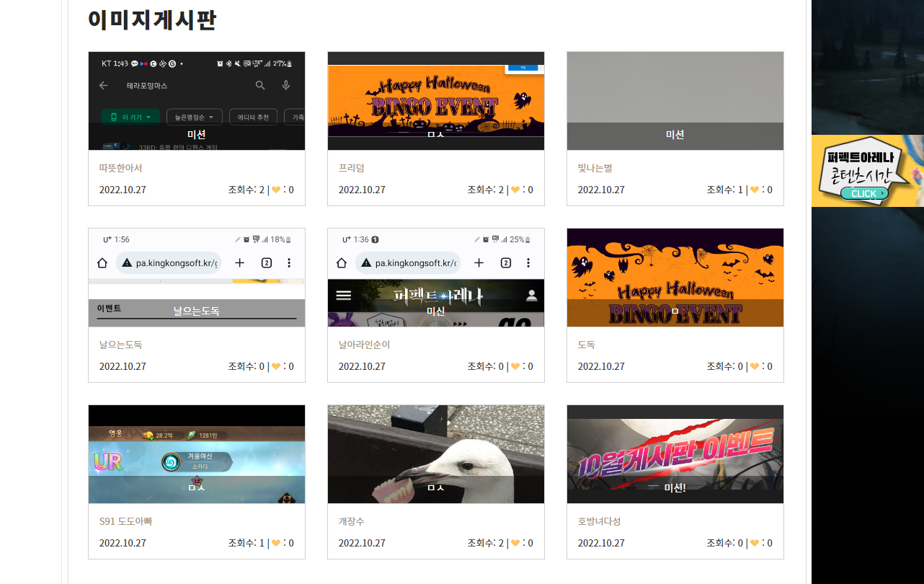This screenshot has width=924, height=584.
Task: Click the 미션 caption on 따뜻한아서 thumbnail
Action: (x=197, y=134)
